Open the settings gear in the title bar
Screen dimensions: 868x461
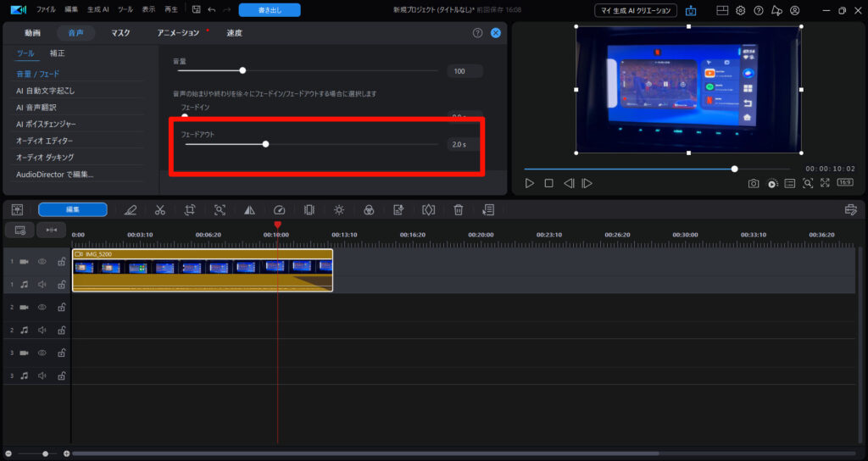click(740, 10)
